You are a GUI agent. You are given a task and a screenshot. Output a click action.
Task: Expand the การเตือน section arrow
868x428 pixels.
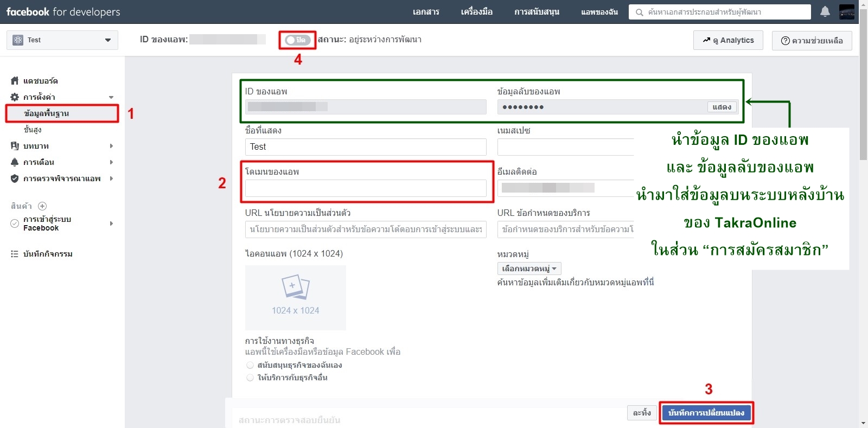pyautogui.click(x=111, y=162)
